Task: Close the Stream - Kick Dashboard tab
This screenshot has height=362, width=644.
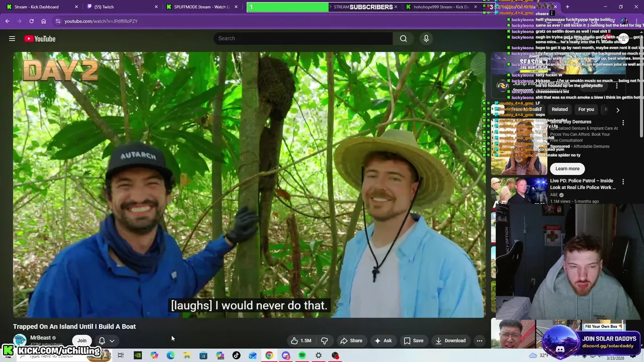Action: coord(76,7)
